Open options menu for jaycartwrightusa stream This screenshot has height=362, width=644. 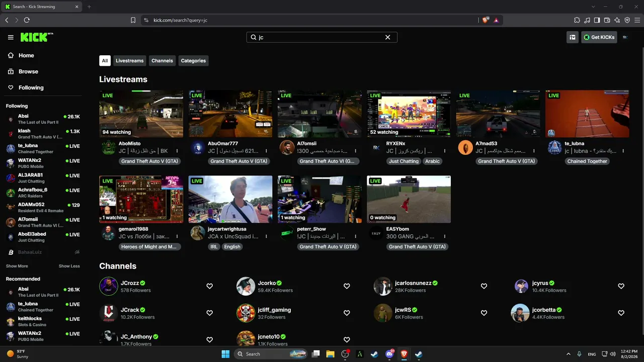pyautogui.click(x=266, y=236)
